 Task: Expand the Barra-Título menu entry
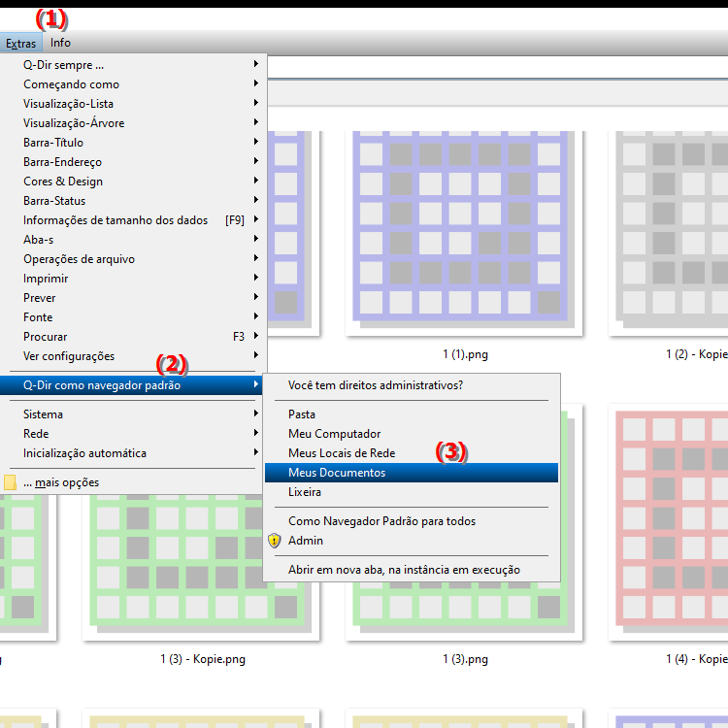pos(134,143)
